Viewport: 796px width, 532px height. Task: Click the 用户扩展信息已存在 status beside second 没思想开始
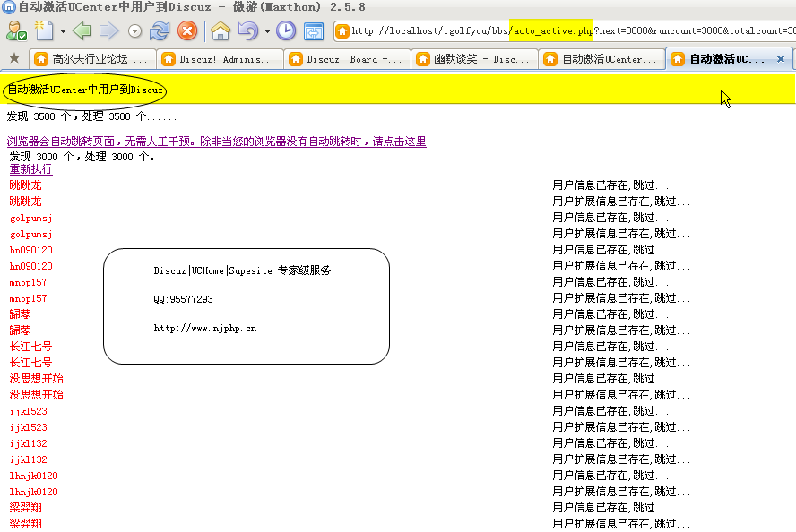(621, 395)
